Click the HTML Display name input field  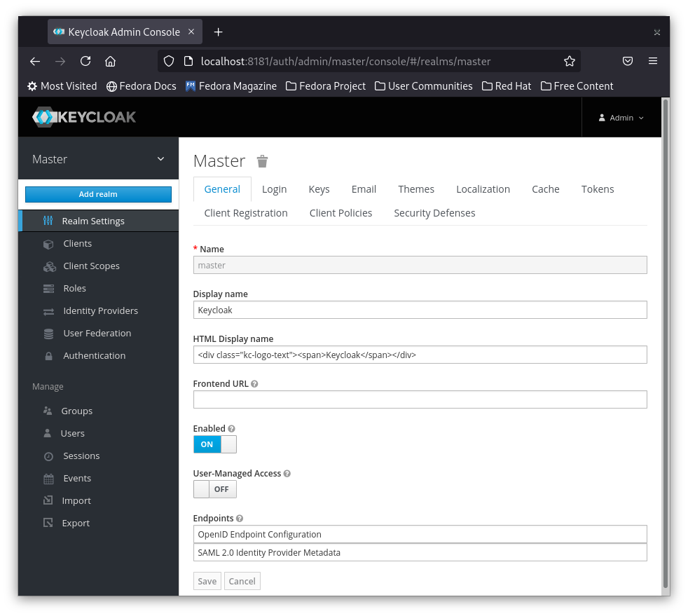click(x=420, y=355)
